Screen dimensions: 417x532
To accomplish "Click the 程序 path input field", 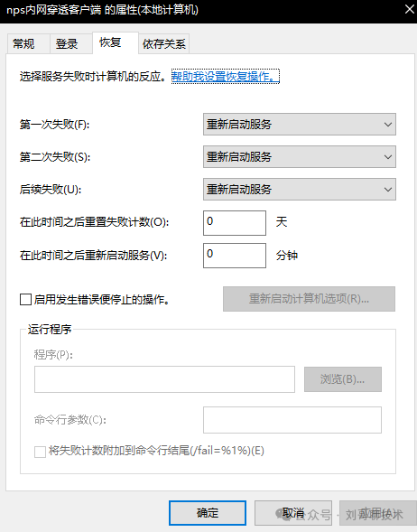I will (164, 379).
